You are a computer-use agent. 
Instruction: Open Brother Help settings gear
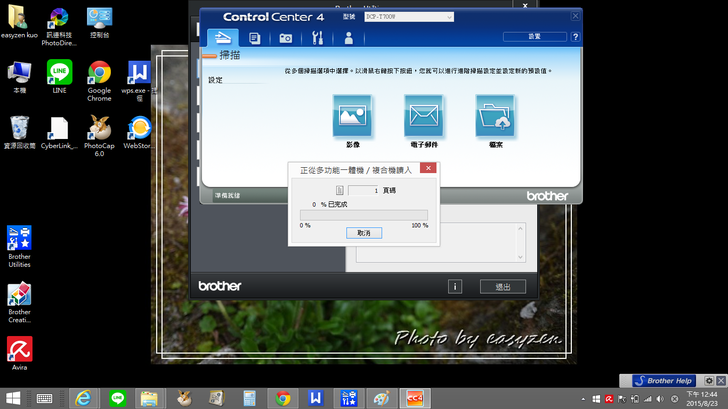[709, 381]
